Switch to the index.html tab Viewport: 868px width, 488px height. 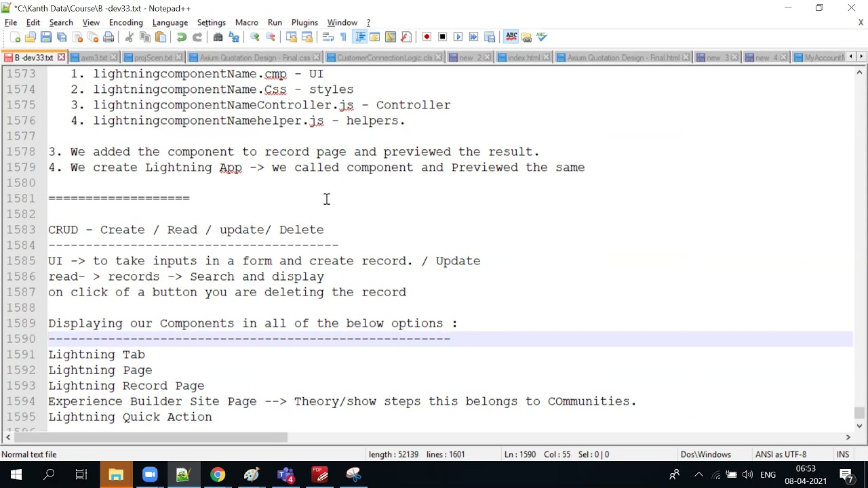point(524,58)
